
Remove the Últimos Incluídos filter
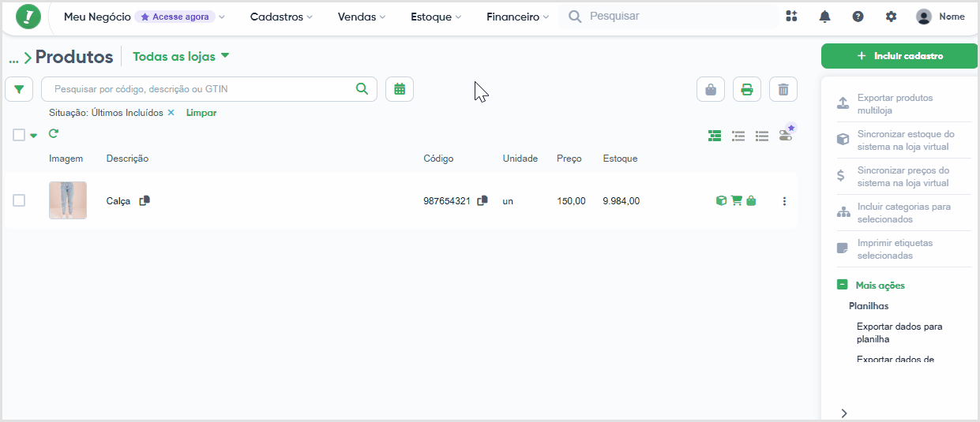pos(171,113)
